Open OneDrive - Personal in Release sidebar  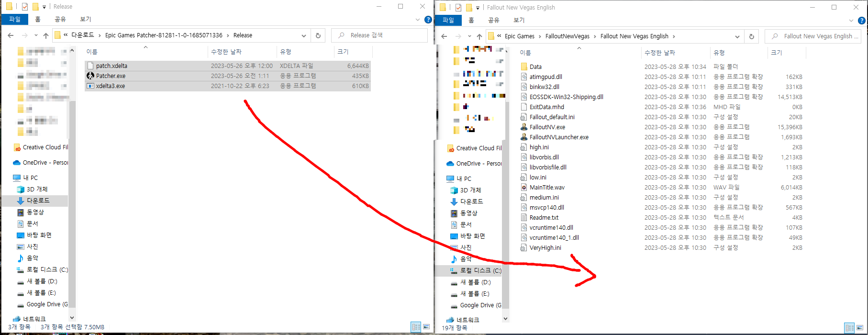[x=41, y=163]
